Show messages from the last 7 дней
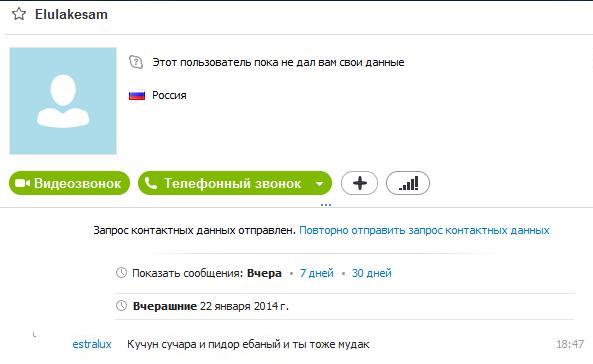 (x=317, y=273)
